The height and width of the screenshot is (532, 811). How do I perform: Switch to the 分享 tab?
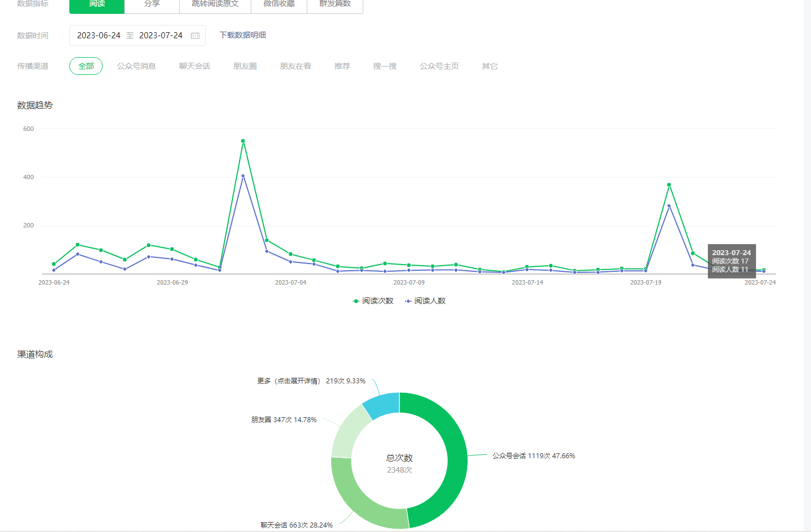click(x=151, y=4)
